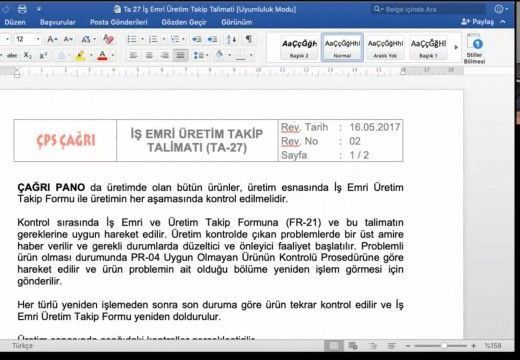Open borders dropdown arrow
Image resolution: width=520 pixels, height=360 pixels.
tap(251, 56)
